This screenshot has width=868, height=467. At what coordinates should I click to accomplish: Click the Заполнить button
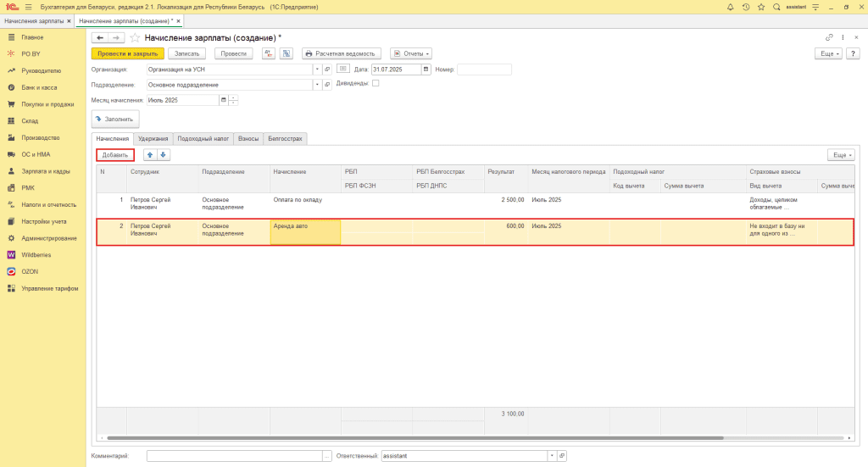(x=115, y=120)
